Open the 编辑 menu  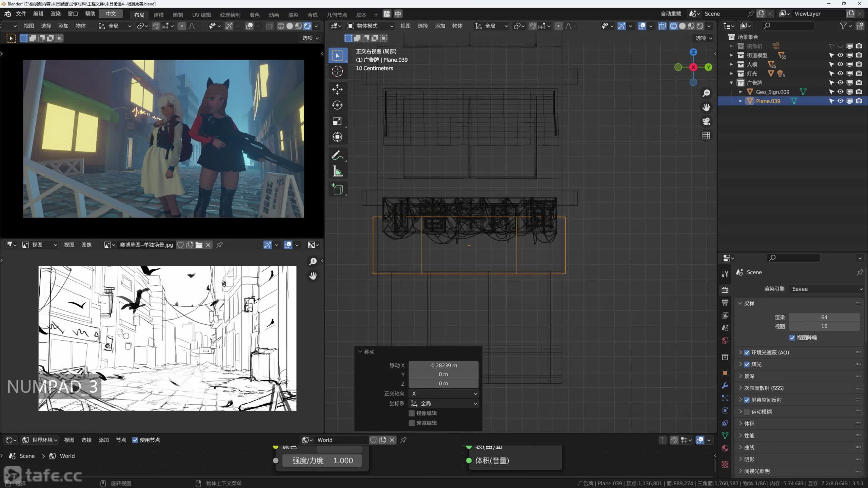point(38,14)
